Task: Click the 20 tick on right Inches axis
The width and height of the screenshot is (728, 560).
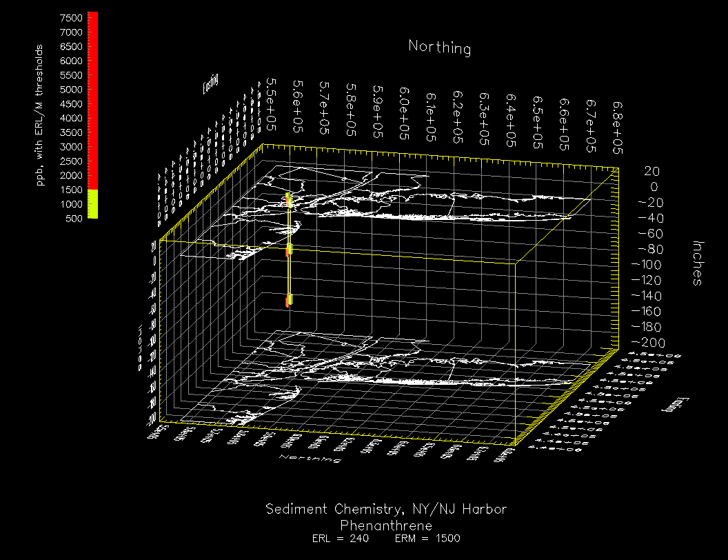Action: [651, 171]
